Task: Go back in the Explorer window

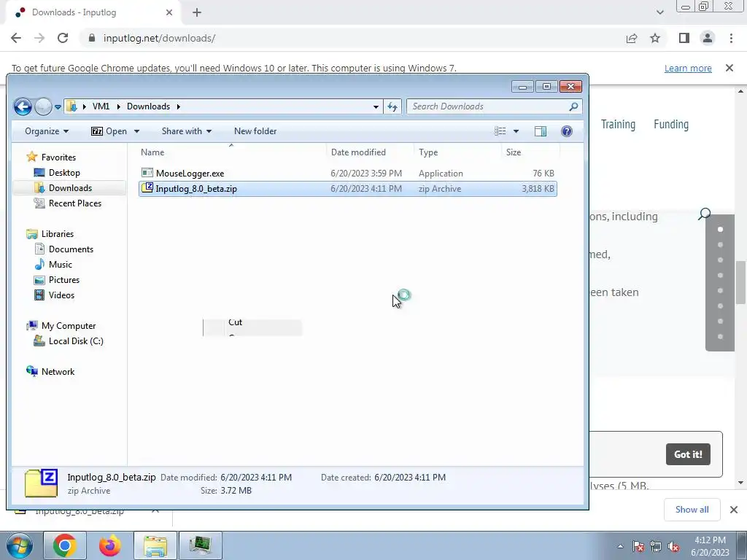Action: 23,106
